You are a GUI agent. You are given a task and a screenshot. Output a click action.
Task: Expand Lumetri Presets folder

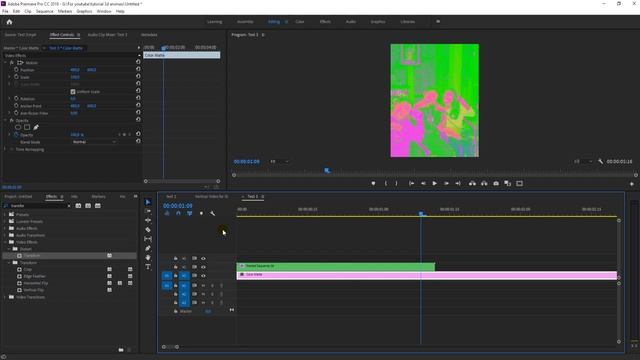click(5, 221)
